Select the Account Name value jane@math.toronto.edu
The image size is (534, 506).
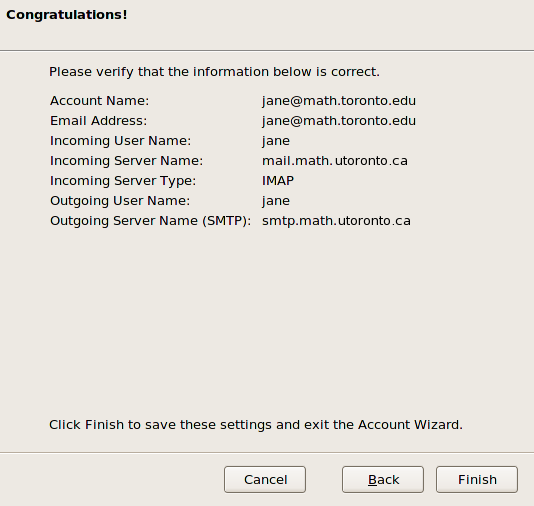pyautogui.click(x=339, y=101)
